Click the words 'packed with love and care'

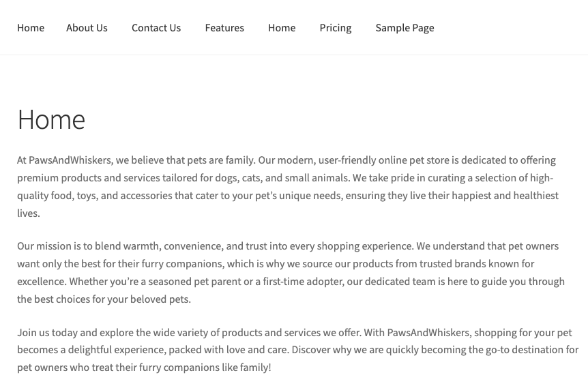point(229,350)
